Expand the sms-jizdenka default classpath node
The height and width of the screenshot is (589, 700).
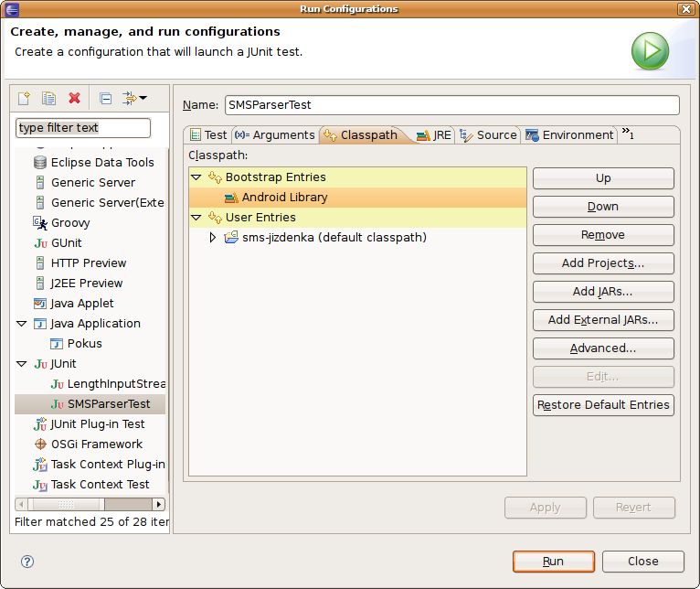pyautogui.click(x=213, y=237)
